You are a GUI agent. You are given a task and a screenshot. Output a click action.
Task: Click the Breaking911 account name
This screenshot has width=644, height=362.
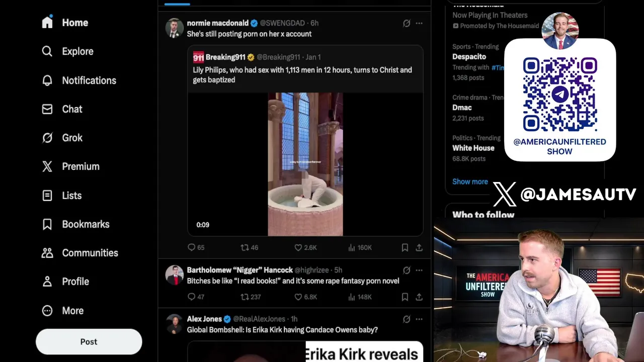click(225, 57)
